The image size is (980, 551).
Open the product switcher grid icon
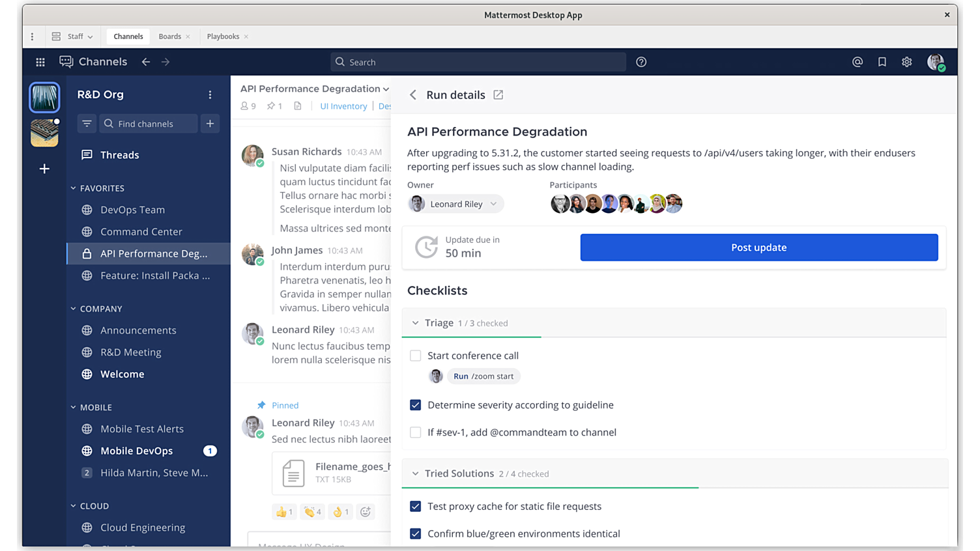pyautogui.click(x=40, y=62)
